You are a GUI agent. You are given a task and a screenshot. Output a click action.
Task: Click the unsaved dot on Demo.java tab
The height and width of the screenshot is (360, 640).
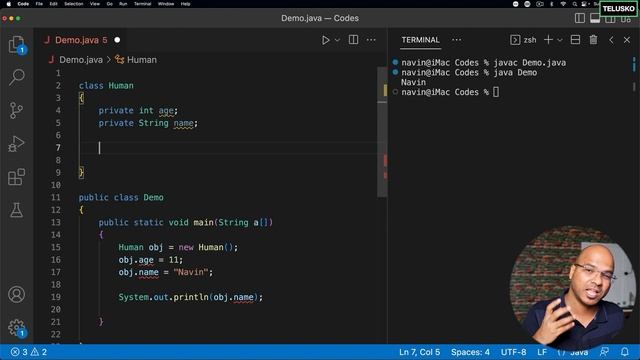pyautogui.click(x=118, y=40)
